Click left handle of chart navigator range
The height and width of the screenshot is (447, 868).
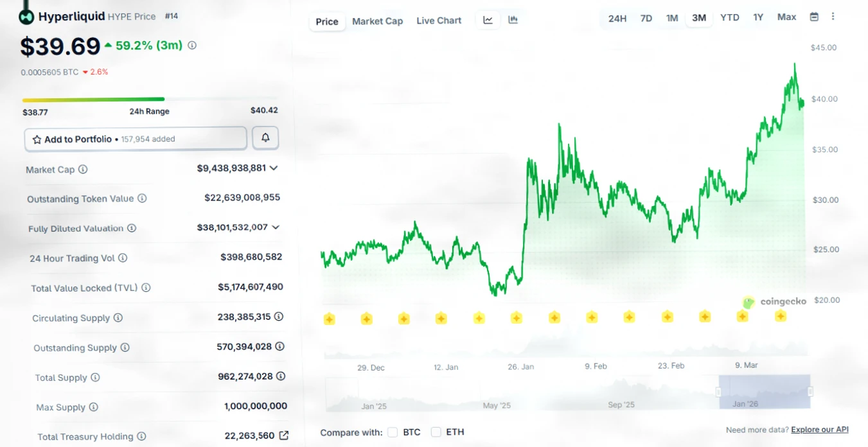click(x=720, y=392)
